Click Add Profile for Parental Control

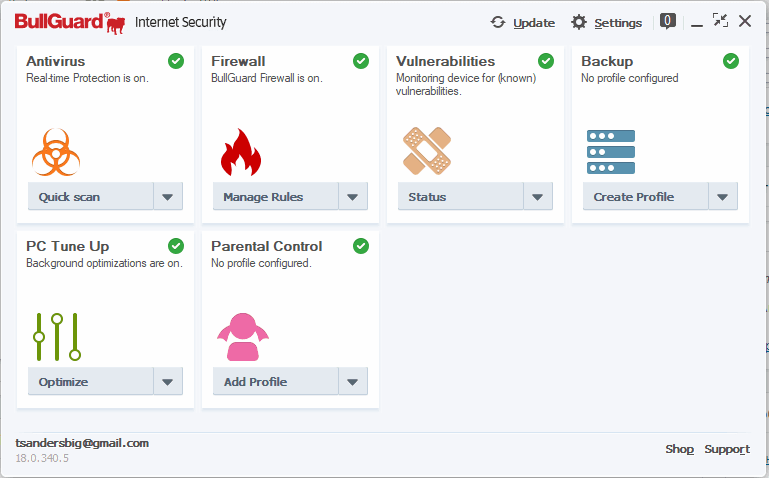coord(276,381)
